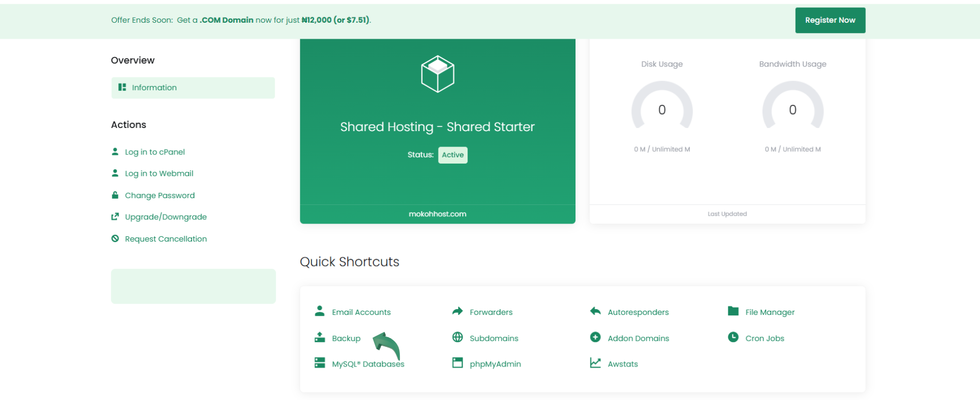Select Upgrade/Downgrade action
The image size is (980, 400).
pos(165,217)
